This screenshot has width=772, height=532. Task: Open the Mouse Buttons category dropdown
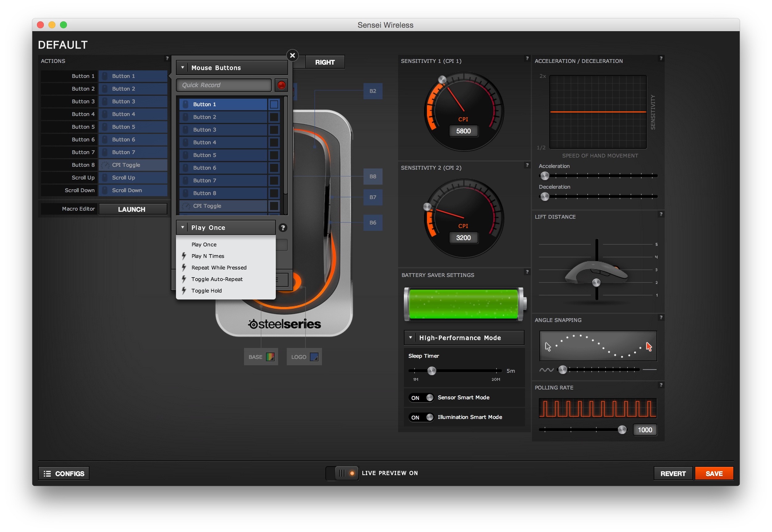coord(232,68)
